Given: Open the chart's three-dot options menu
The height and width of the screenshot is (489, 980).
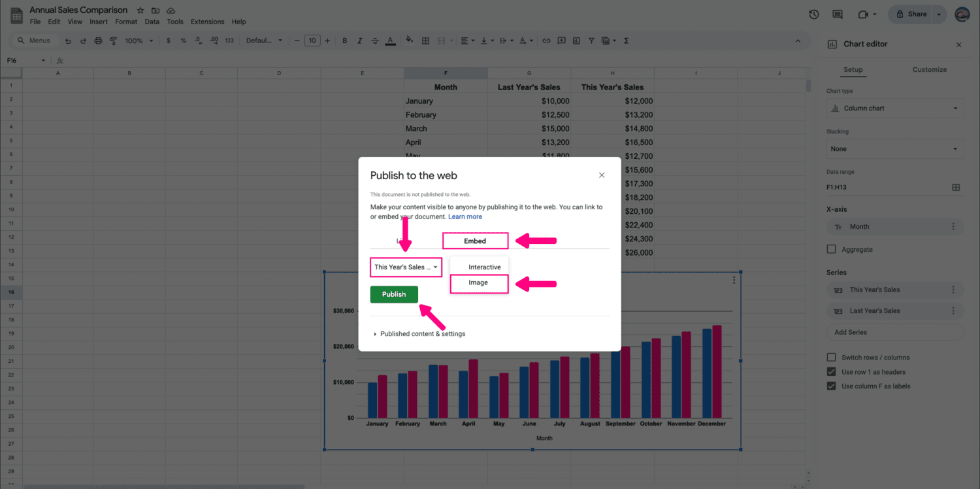Looking at the screenshot, I should pyautogui.click(x=734, y=280).
